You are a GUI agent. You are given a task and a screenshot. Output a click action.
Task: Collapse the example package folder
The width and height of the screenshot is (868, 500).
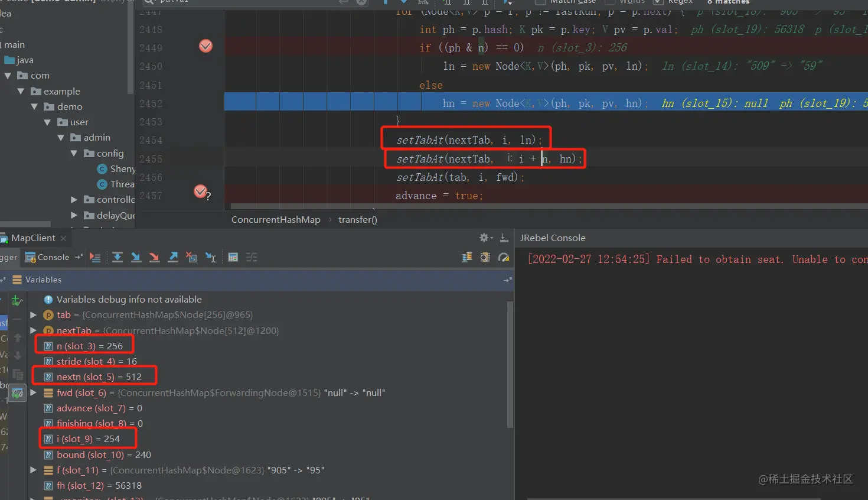21,91
